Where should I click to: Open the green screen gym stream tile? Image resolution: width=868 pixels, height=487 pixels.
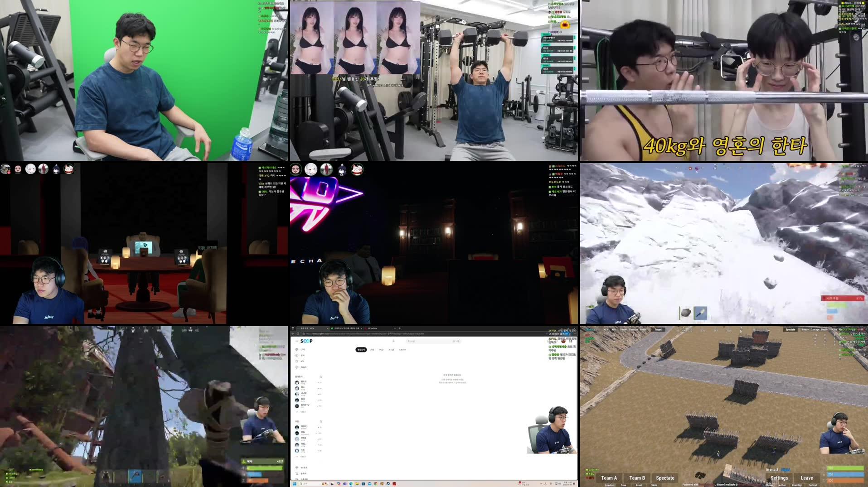pos(144,80)
